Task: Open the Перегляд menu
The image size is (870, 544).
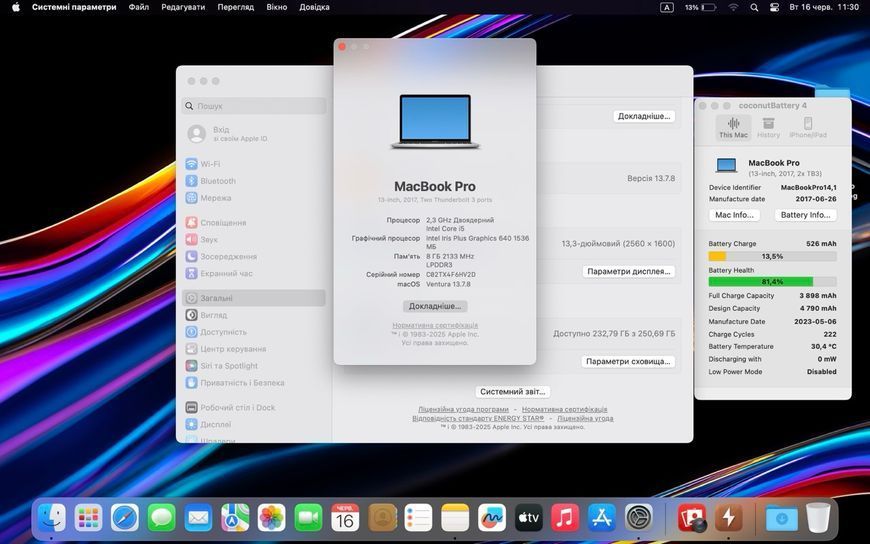Action: 235,7
